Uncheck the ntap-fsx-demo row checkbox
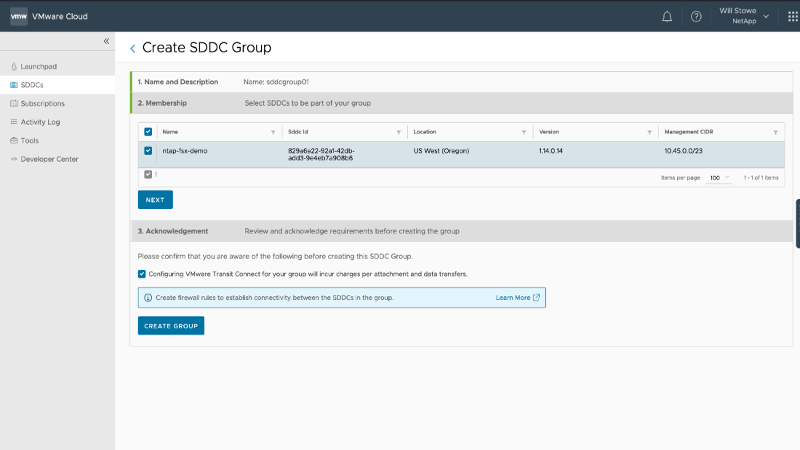This screenshot has height=450, width=800. (x=148, y=151)
